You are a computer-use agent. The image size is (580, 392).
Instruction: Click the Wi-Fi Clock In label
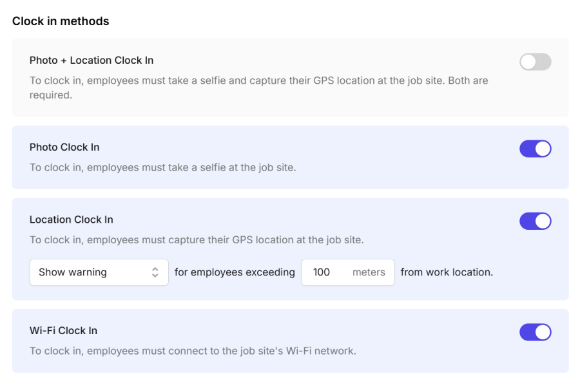63,330
